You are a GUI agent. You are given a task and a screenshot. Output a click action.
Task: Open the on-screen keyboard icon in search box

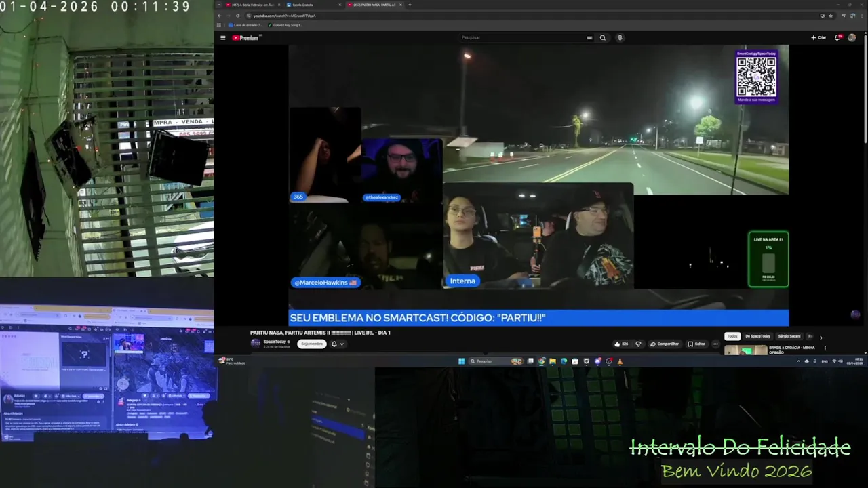(589, 38)
